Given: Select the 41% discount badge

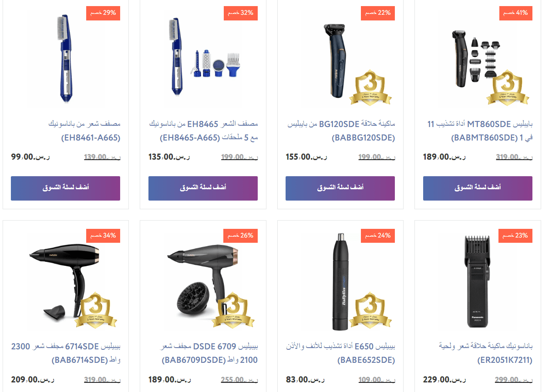Looking at the screenshot, I should (x=515, y=13).
